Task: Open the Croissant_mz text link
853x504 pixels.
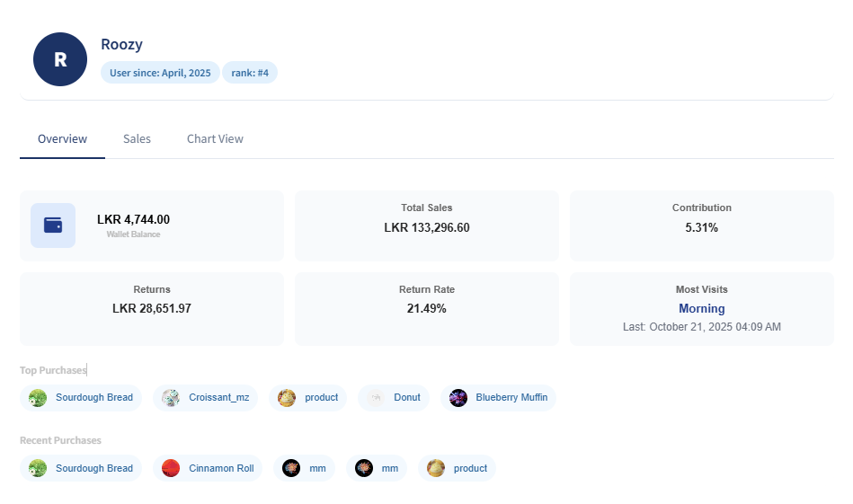Action: click(x=218, y=397)
